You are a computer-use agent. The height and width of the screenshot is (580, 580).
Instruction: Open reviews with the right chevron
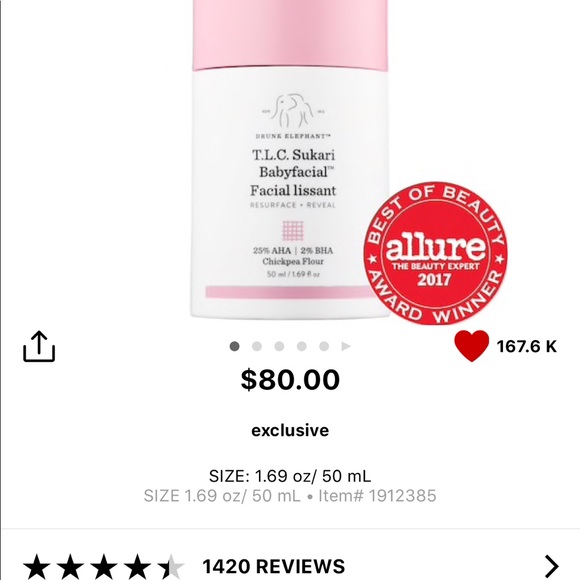(x=552, y=566)
